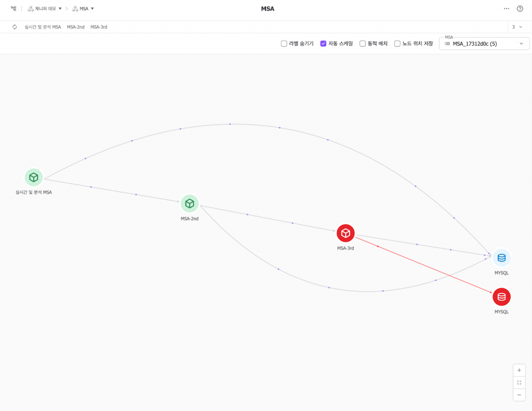Enable the 라벨 숨기기 checkbox
The image size is (532, 411).
pyautogui.click(x=284, y=44)
